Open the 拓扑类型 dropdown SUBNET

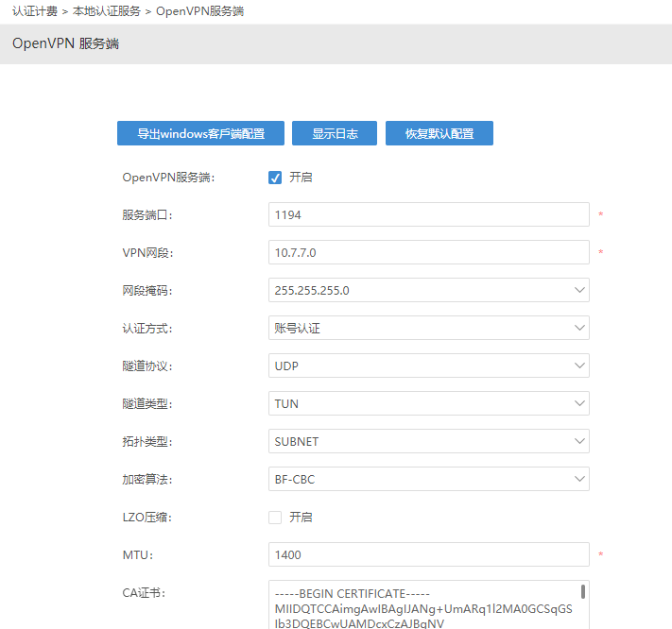point(429,441)
